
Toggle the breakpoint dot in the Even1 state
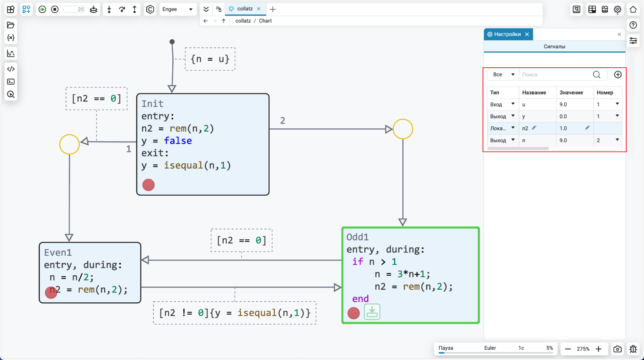click(x=51, y=293)
